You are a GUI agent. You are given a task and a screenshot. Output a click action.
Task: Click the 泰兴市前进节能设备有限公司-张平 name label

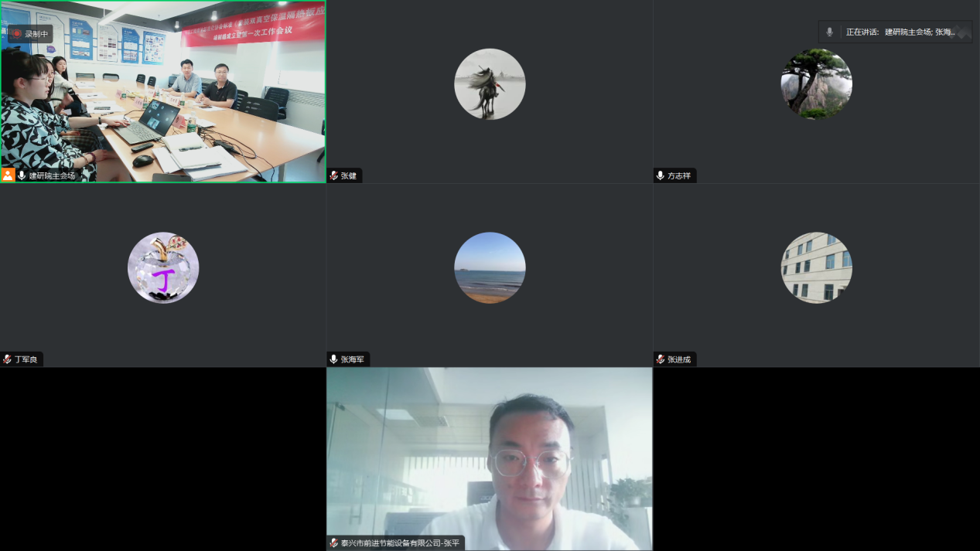click(x=400, y=543)
